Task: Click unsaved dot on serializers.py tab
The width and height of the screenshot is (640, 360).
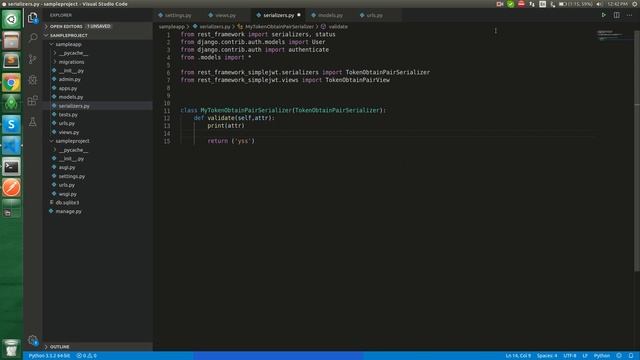Action: click(299, 15)
